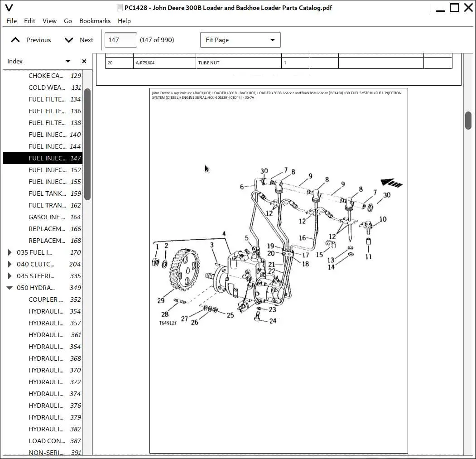Click the page breadcrumb header text
Image resolution: width=476 pixels, height=459 pixels.
[277, 95]
